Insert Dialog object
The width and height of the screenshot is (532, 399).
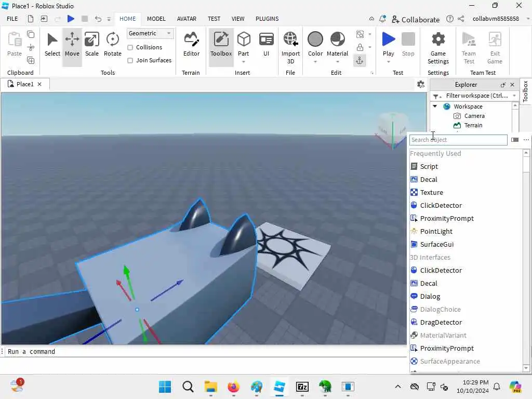click(x=430, y=296)
